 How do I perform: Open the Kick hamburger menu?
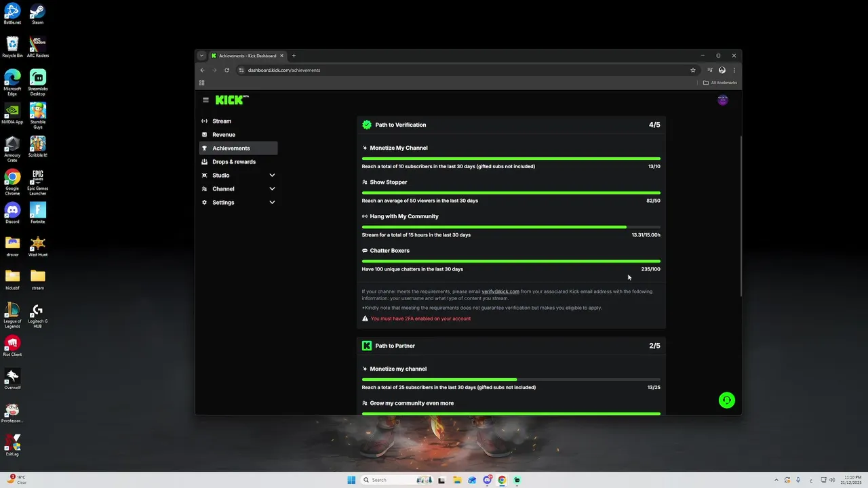205,100
